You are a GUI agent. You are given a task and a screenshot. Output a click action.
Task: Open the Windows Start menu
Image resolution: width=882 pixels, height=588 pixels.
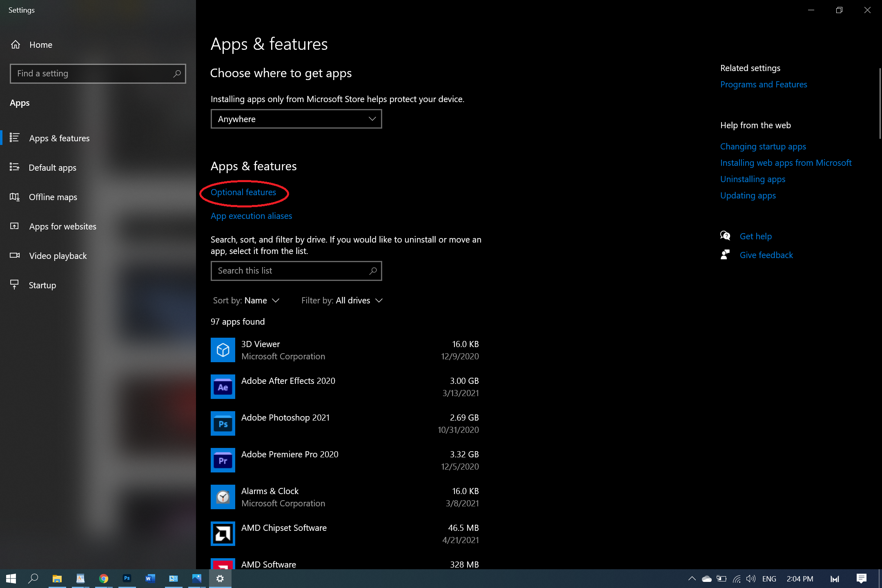[x=11, y=579]
